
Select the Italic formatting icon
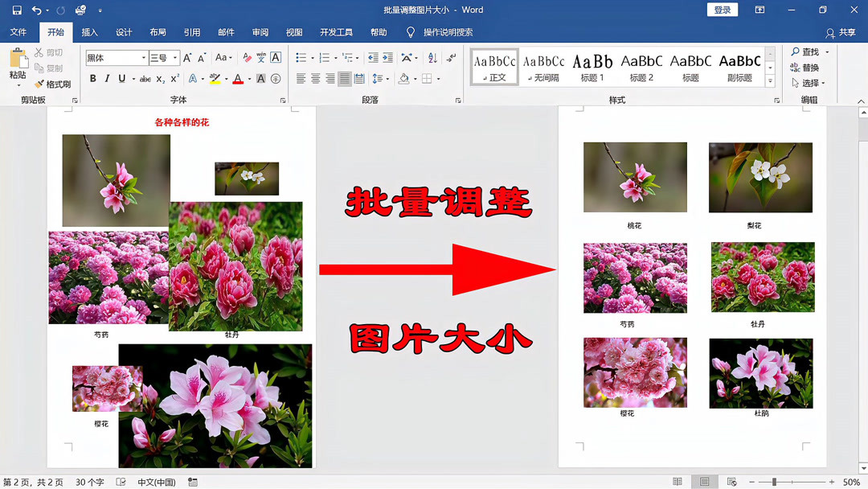pyautogui.click(x=107, y=77)
